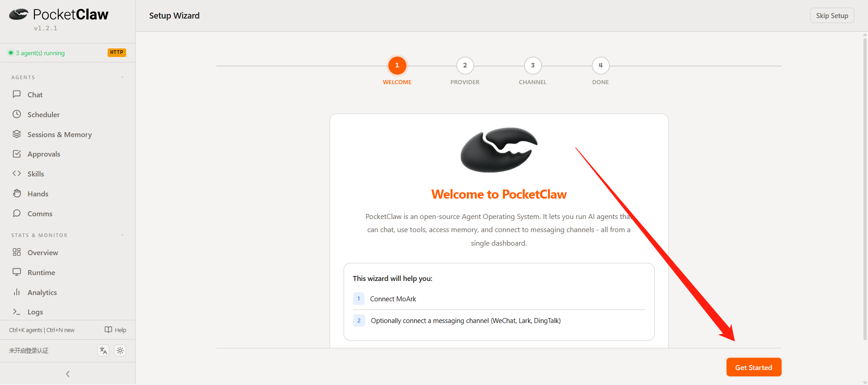This screenshot has width=868, height=385.
Task: Click the PocketClaw claw logo in sidebar
Action: (x=19, y=14)
